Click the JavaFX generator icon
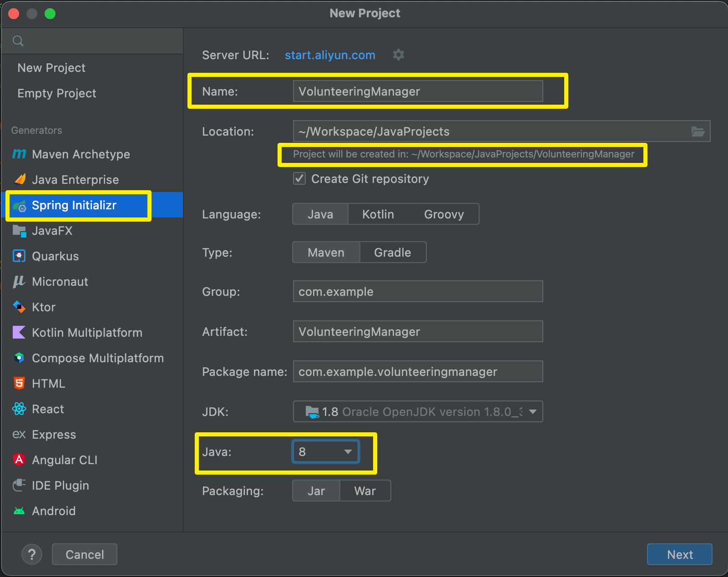This screenshot has width=728, height=577. pyautogui.click(x=19, y=231)
